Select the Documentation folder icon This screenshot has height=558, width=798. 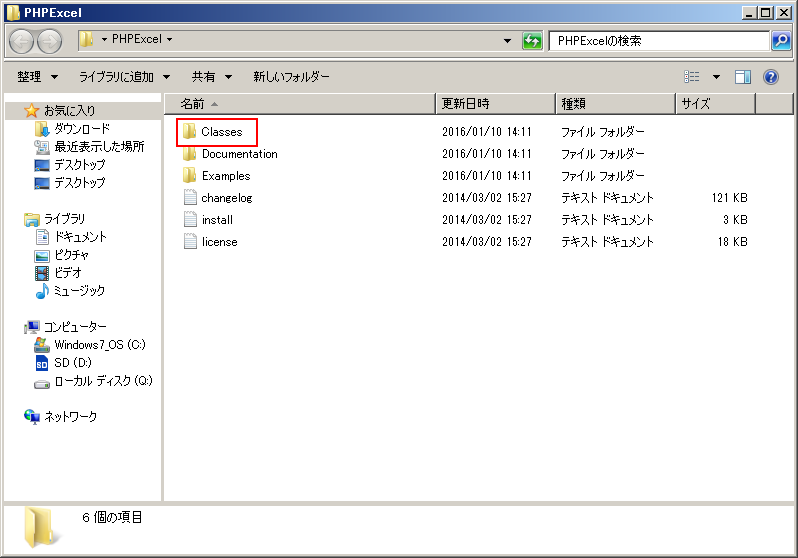tap(189, 154)
